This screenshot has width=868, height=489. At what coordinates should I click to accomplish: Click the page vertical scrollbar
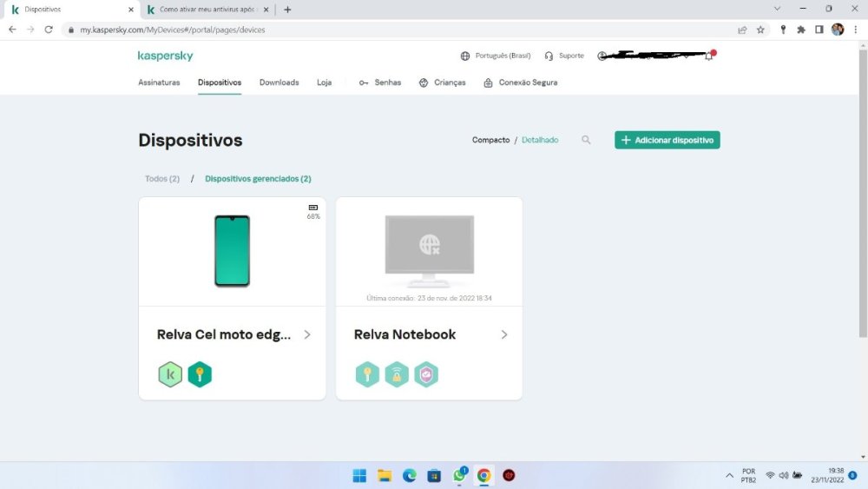[x=863, y=194]
